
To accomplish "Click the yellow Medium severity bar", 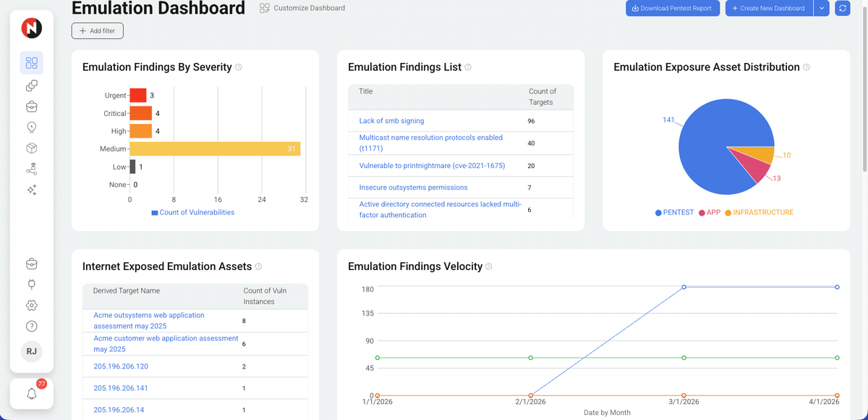I will point(215,148).
